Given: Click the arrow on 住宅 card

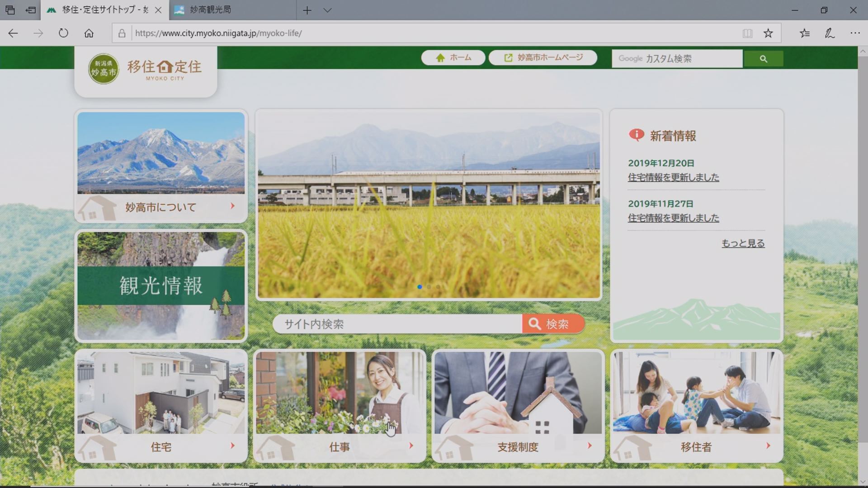Looking at the screenshot, I should [232, 446].
